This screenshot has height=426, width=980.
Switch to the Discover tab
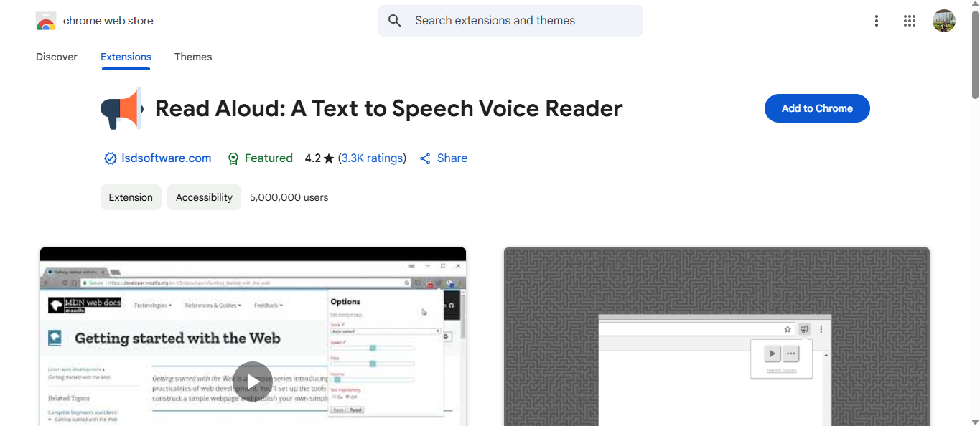tap(56, 57)
